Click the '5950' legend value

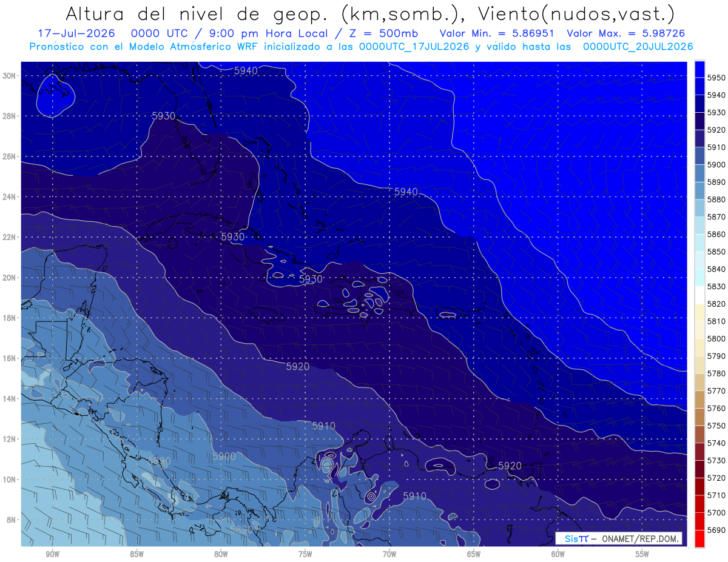pos(716,78)
